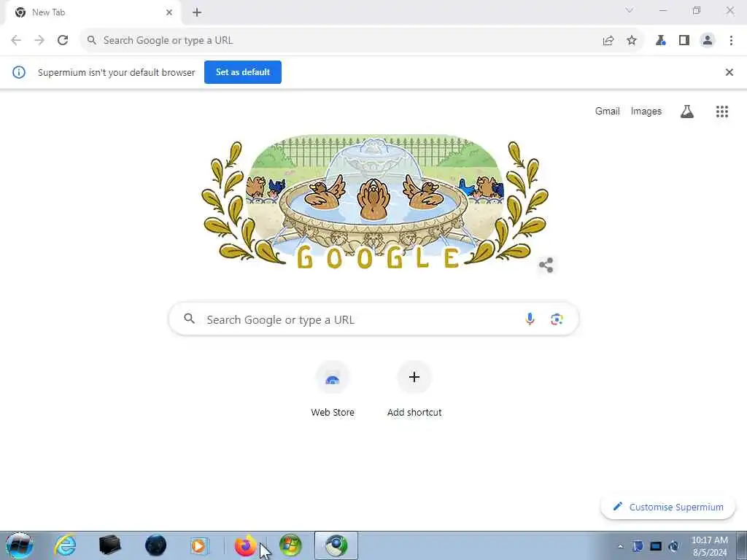Open the Images link
Image resolution: width=747 pixels, height=560 pixels.
coord(646,111)
